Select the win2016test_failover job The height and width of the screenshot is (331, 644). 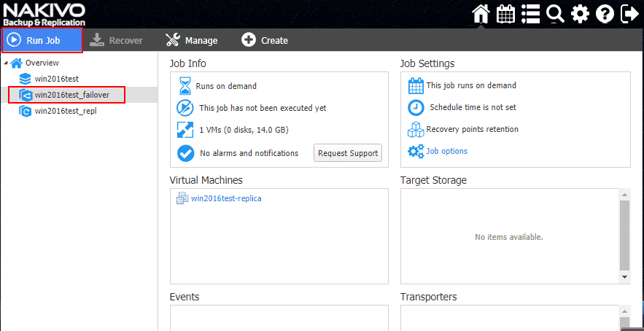click(x=72, y=95)
